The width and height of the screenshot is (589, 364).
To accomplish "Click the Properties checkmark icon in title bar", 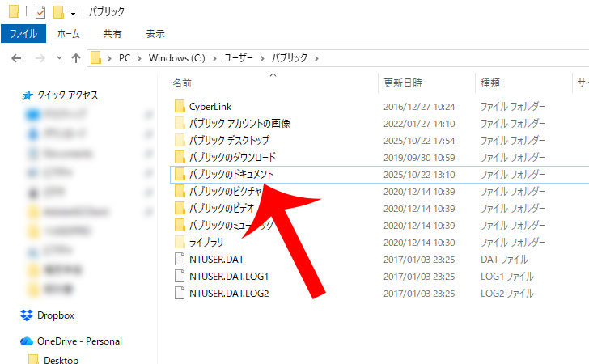I will 40,12.
